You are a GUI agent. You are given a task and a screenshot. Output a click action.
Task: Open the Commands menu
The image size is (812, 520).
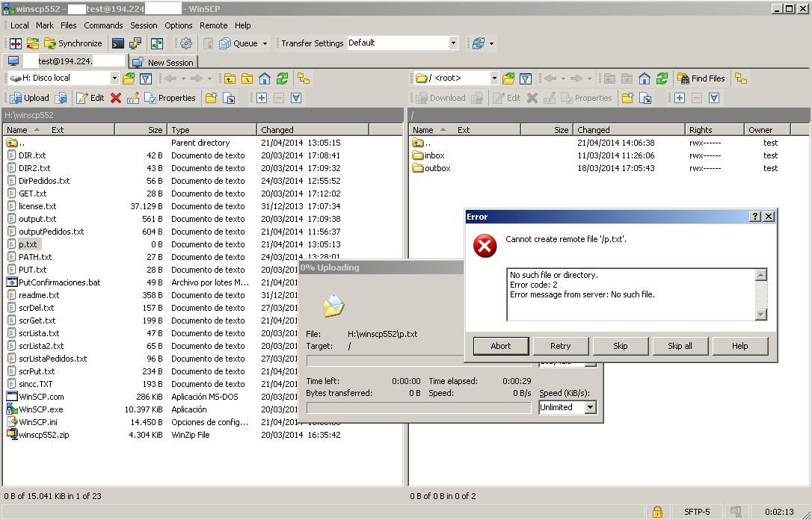103,25
